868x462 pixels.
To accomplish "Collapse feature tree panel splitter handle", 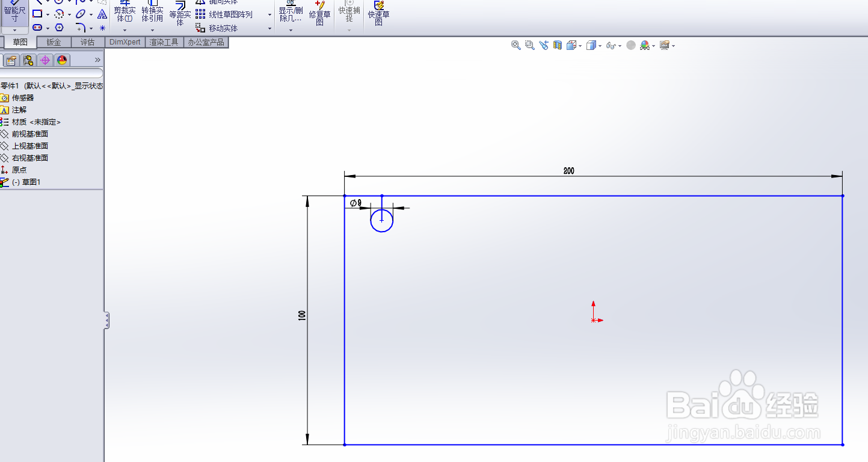I will pyautogui.click(x=106, y=320).
